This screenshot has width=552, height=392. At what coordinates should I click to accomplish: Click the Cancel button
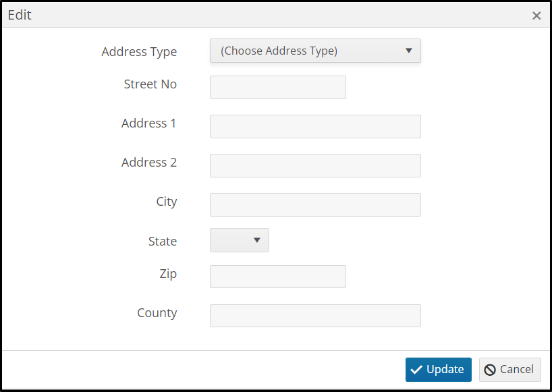(x=509, y=370)
